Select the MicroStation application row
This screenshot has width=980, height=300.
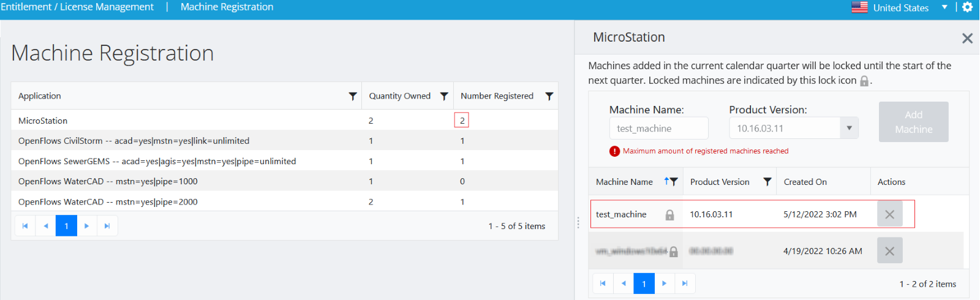(x=43, y=121)
